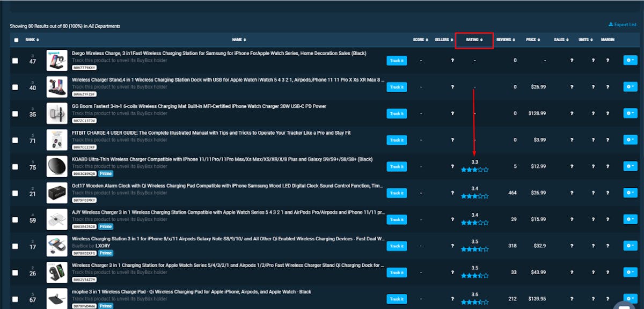
Task: Open the gear dropdown for FITBIT row
Action: click(x=630, y=140)
